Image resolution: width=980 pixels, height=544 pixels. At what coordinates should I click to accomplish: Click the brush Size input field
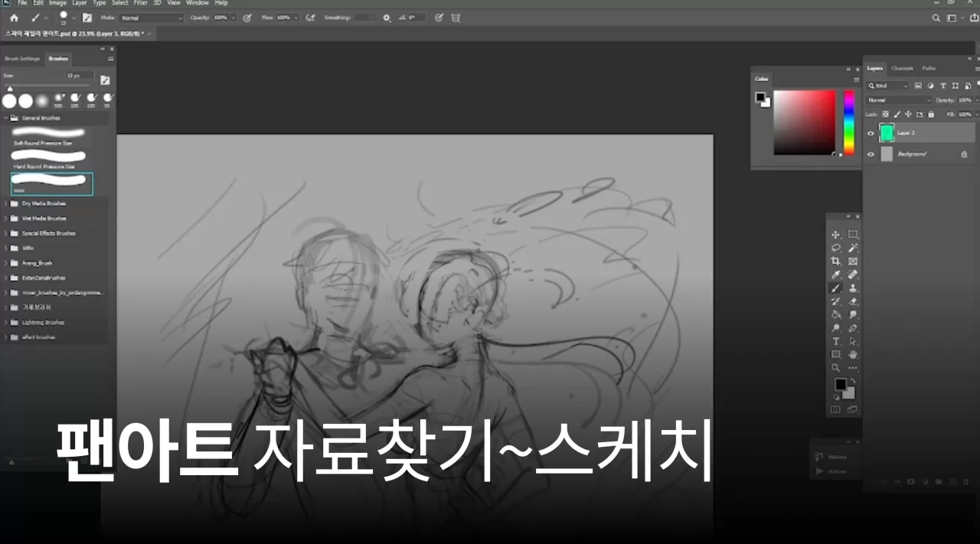[x=79, y=76]
